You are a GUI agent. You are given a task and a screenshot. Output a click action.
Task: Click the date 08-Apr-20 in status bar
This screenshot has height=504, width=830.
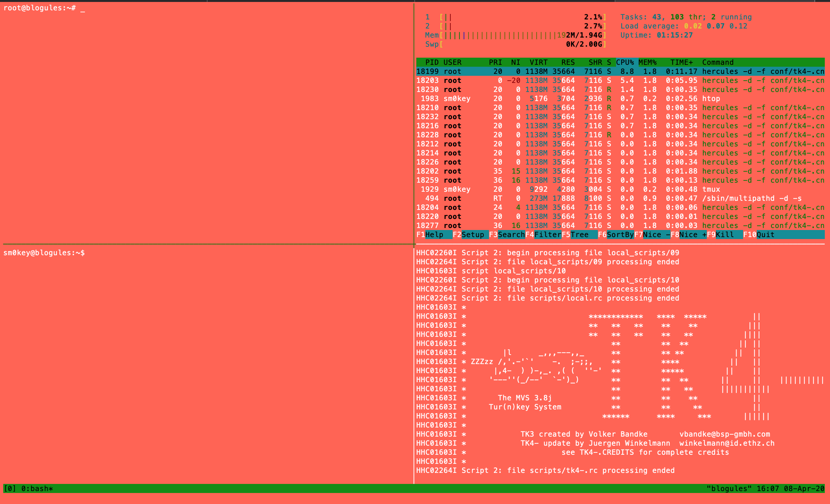[804, 488]
